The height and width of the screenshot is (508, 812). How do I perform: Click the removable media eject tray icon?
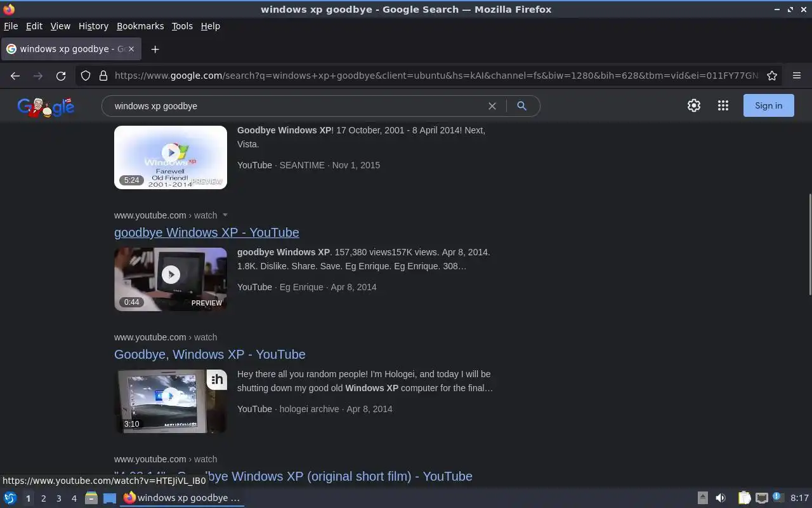click(x=702, y=498)
